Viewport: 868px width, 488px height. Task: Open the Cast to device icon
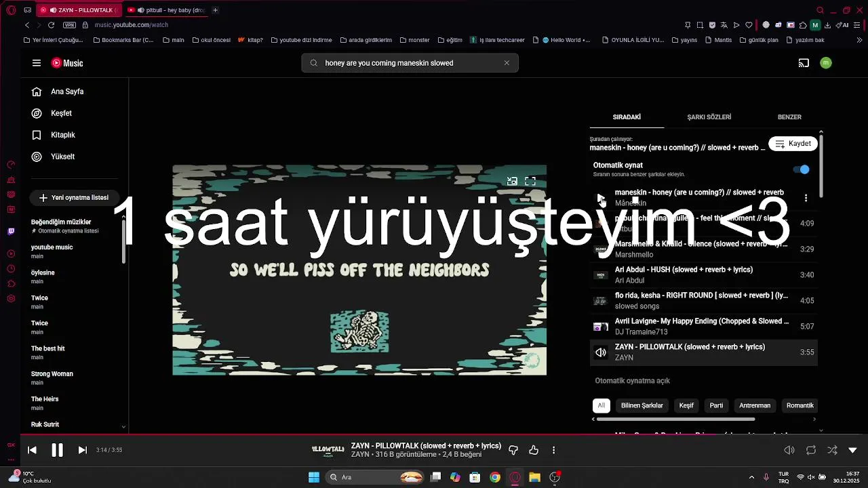(804, 63)
